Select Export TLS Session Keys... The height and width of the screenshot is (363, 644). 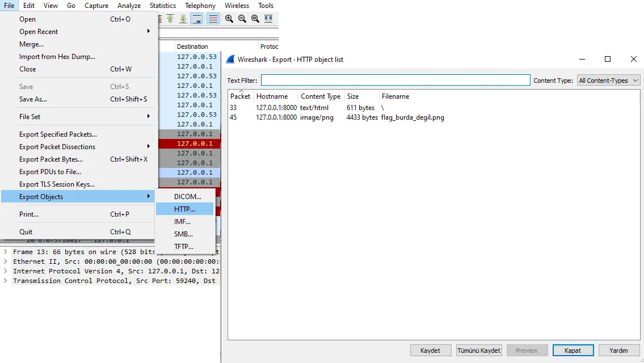(79, 184)
